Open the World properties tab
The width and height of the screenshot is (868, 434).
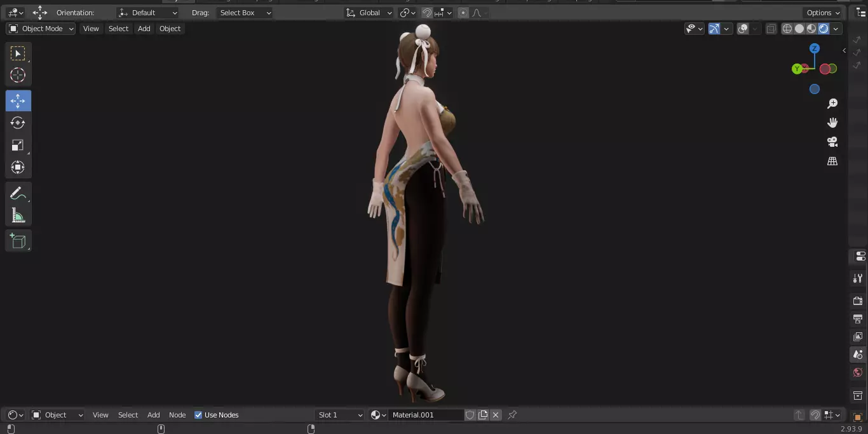[x=858, y=372]
